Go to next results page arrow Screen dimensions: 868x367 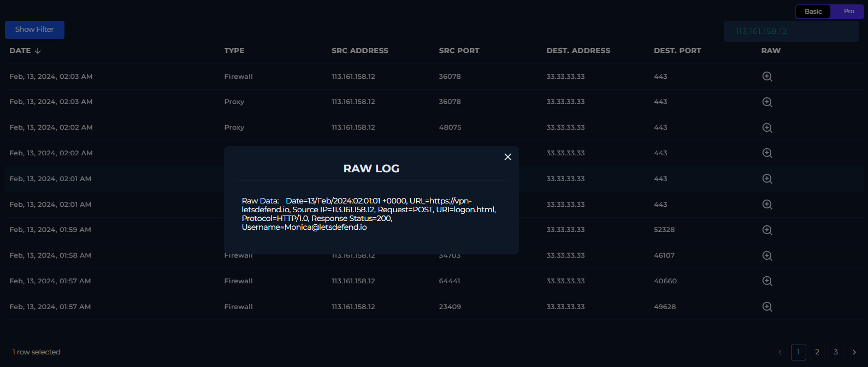(854, 352)
